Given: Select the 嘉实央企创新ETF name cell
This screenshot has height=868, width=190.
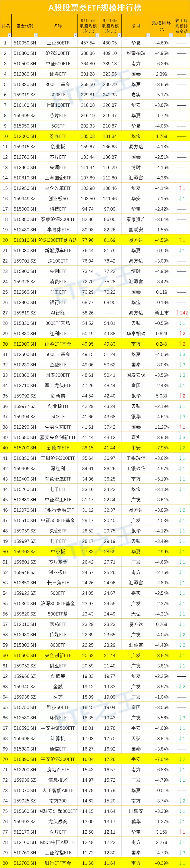Looking at the screenshot, I should (58, 437).
